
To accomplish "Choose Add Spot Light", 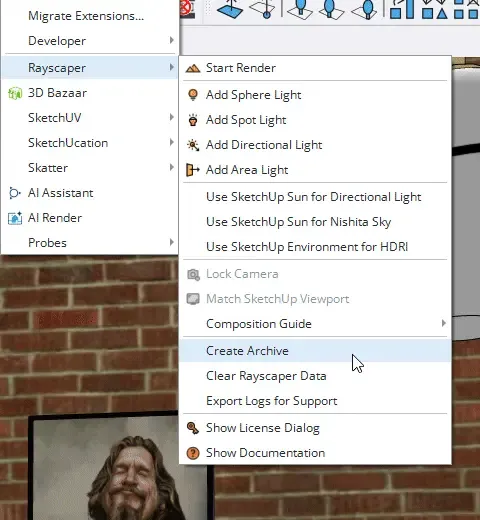I will pyautogui.click(x=315, y=120).
